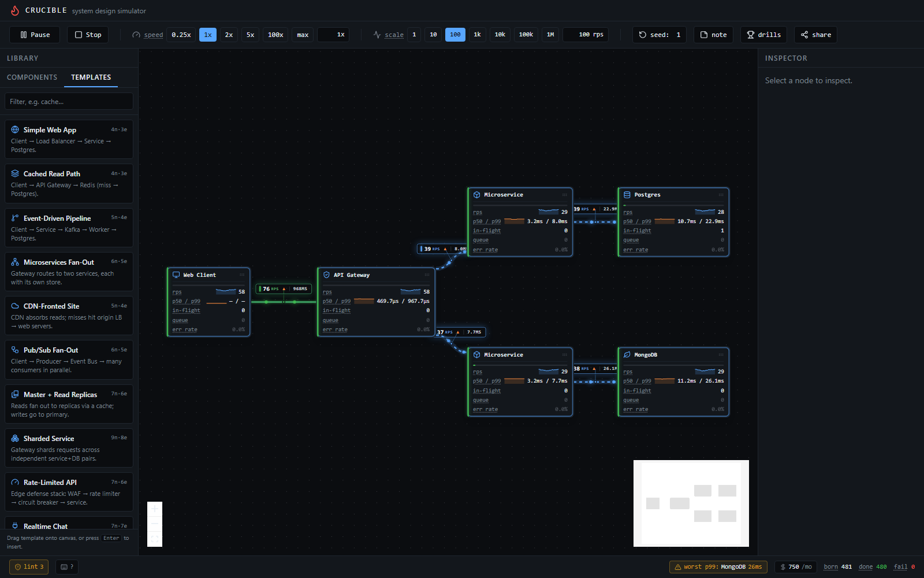The image size is (924, 578).
Task: Click the Microservices Fan-Out network icon
Action: point(15,262)
